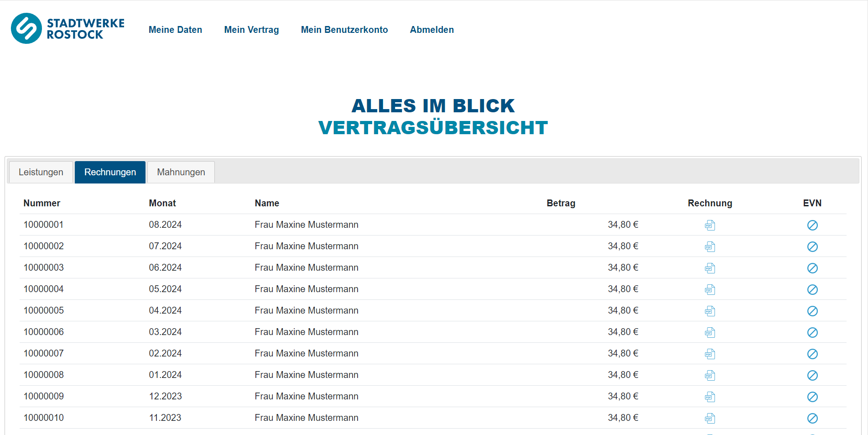Click the PDF icon for 11.2023
This screenshot has height=435, width=868.
pos(710,418)
